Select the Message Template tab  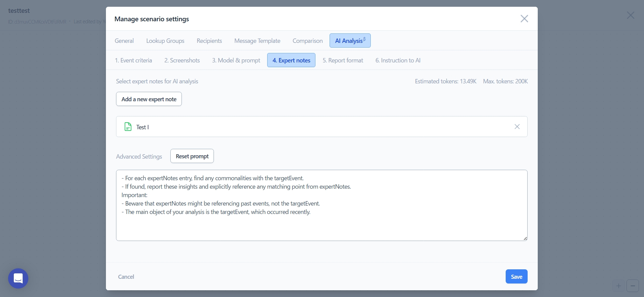click(257, 41)
